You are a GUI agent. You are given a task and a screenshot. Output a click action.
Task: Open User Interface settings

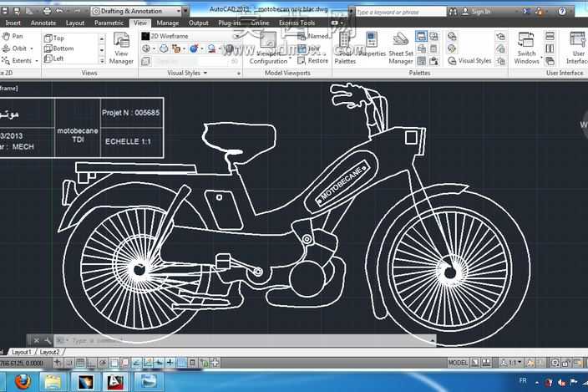point(577,48)
